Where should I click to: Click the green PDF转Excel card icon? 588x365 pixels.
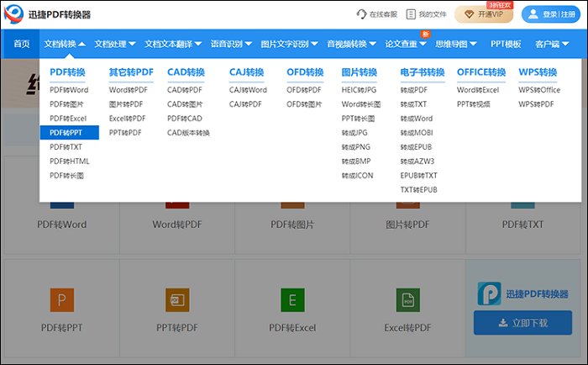(x=292, y=300)
